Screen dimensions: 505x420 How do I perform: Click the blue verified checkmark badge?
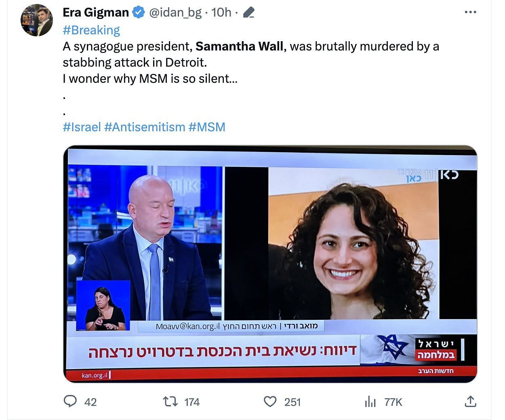139,13
